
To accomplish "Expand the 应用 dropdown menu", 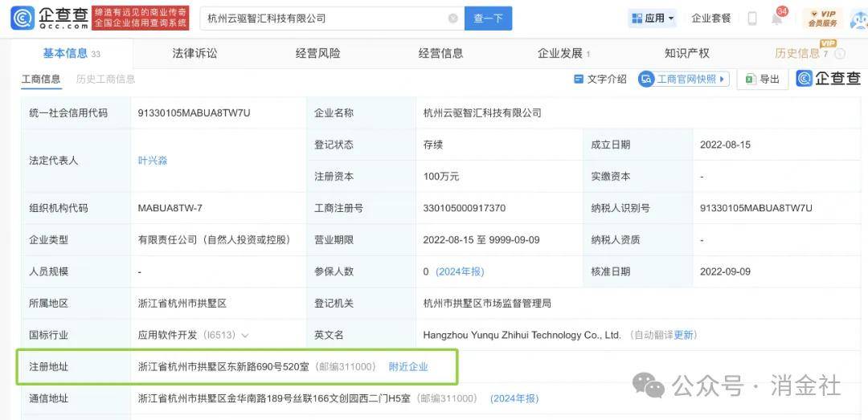I will (652, 18).
